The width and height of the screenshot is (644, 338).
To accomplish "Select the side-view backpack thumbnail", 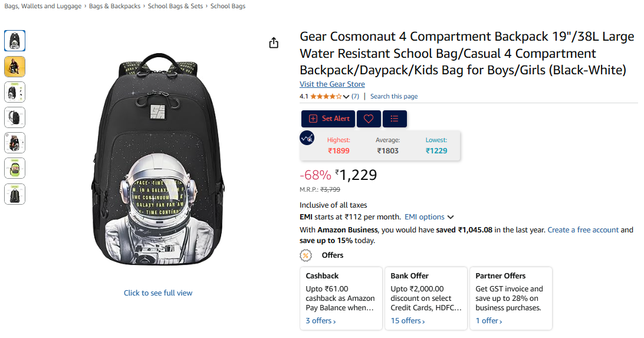I will point(15,117).
